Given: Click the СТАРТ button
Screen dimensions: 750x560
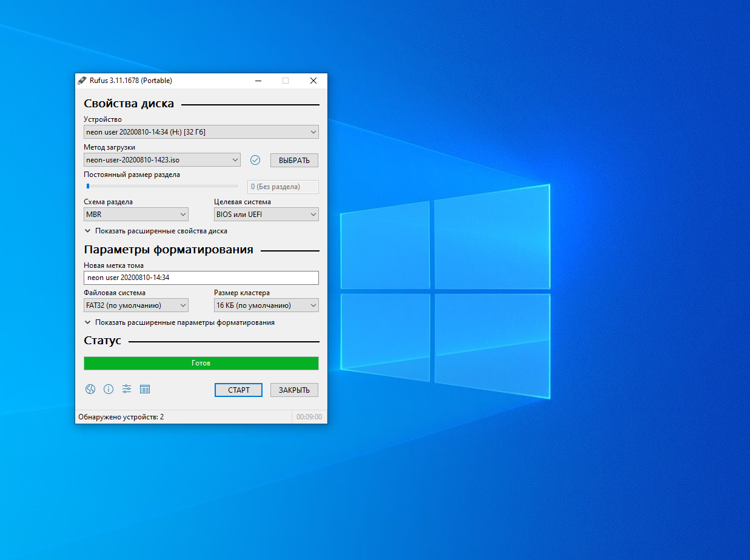Looking at the screenshot, I should pyautogui.click(x=238, y=390).
